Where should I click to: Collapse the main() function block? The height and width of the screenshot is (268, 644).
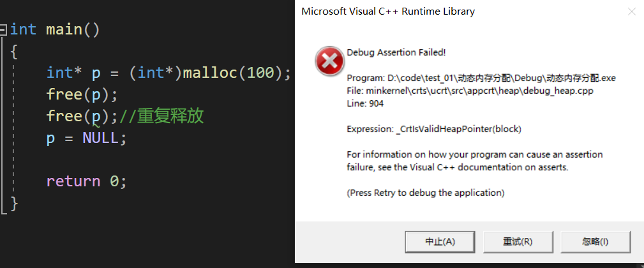tap(4, 29)
